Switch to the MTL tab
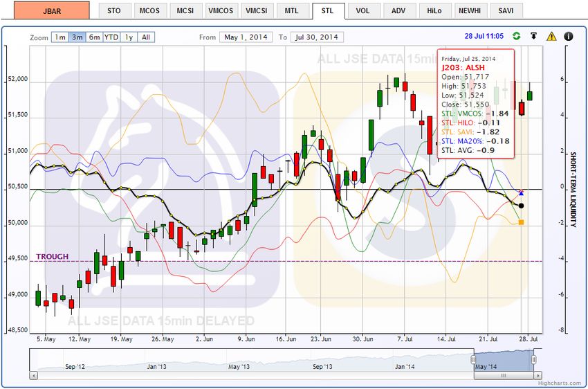Viewport: 588px width, 389px height. (x=292, y=11)
